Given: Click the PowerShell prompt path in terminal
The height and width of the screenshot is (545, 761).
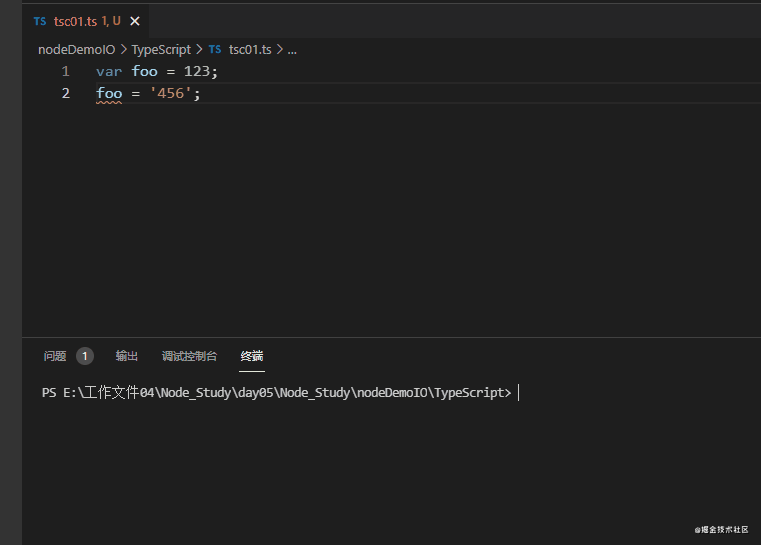Looking at the screenshot, I should (x=277, y=393).
